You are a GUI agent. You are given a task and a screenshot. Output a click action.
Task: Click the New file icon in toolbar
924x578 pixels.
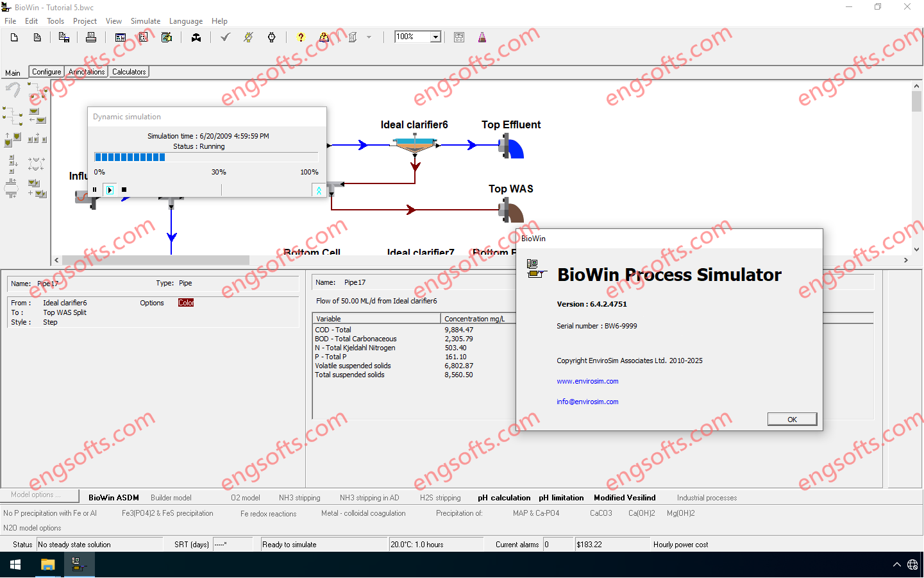click(x=14, y=37)
